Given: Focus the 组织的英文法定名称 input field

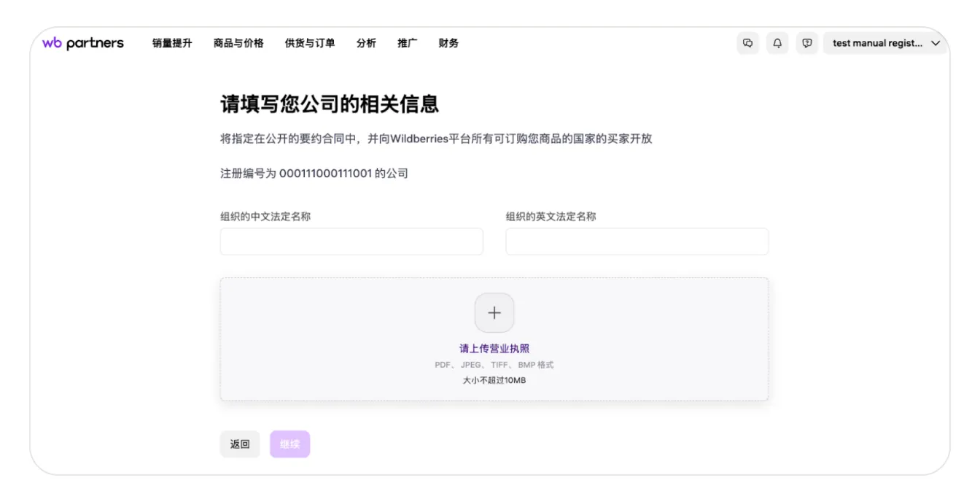Looking at the screenshot, I should pyautogui.click(x=637, y=242).
